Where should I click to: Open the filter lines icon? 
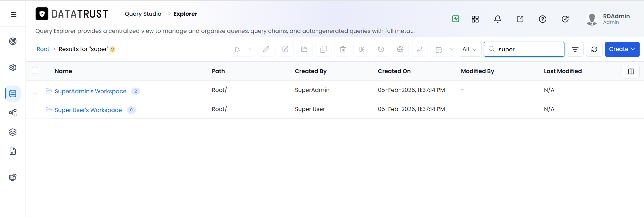click(x=575, y=49)
